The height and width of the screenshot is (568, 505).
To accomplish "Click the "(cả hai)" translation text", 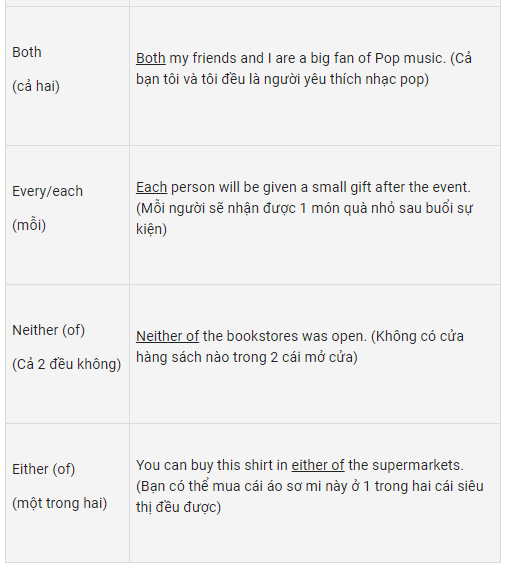I will [36, 86].
